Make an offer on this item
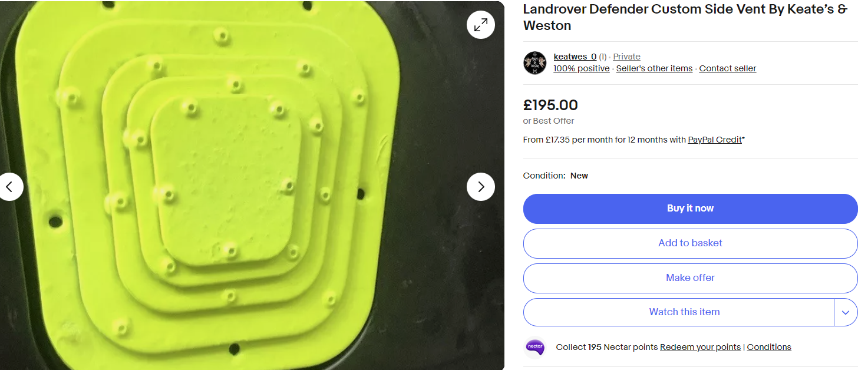The image size is (868, 370). tap(690, 278)
